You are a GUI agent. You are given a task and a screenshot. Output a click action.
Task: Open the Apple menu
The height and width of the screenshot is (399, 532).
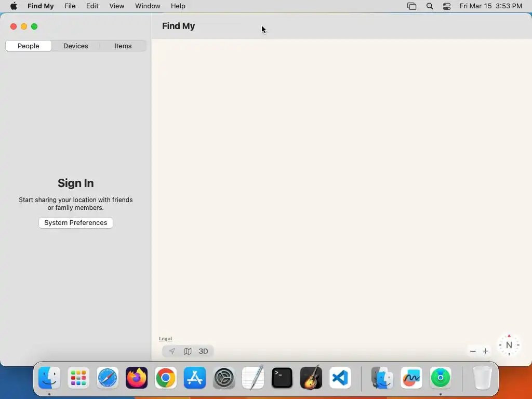[x=14, y=6]
